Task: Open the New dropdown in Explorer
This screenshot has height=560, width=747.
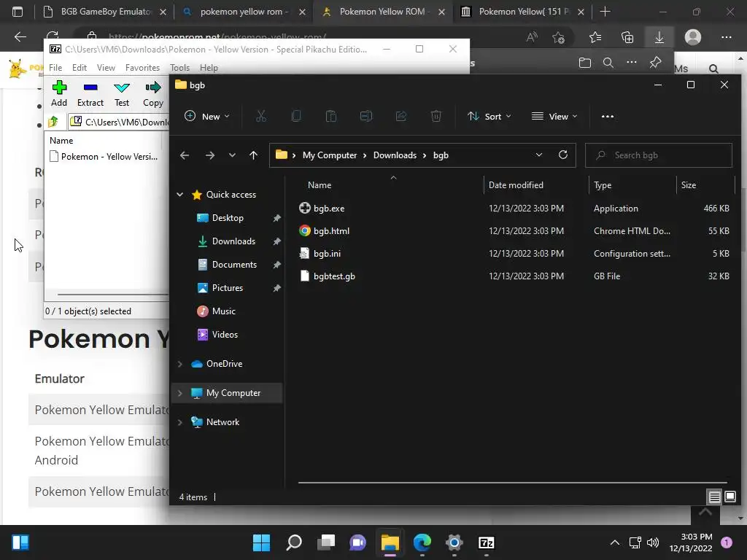Action: click(x=206, y=116)
